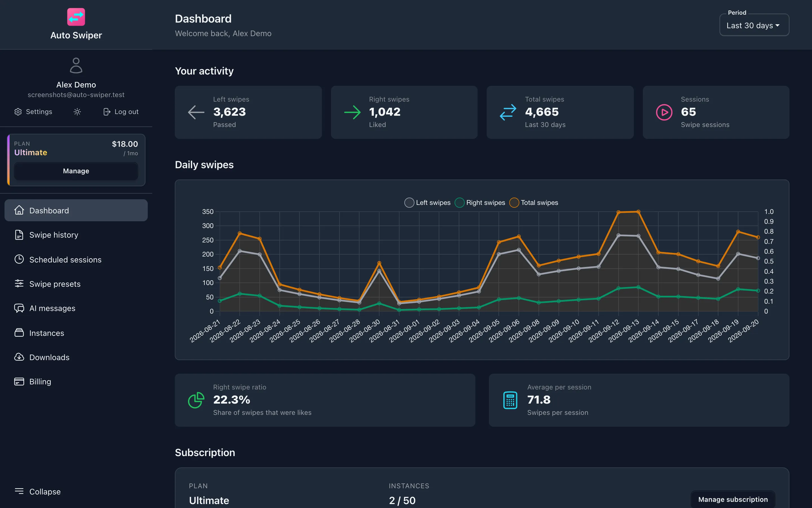
Task: Click the 71.8 swipes per session value
Action: pyautogui.click(x=539, y=400)
